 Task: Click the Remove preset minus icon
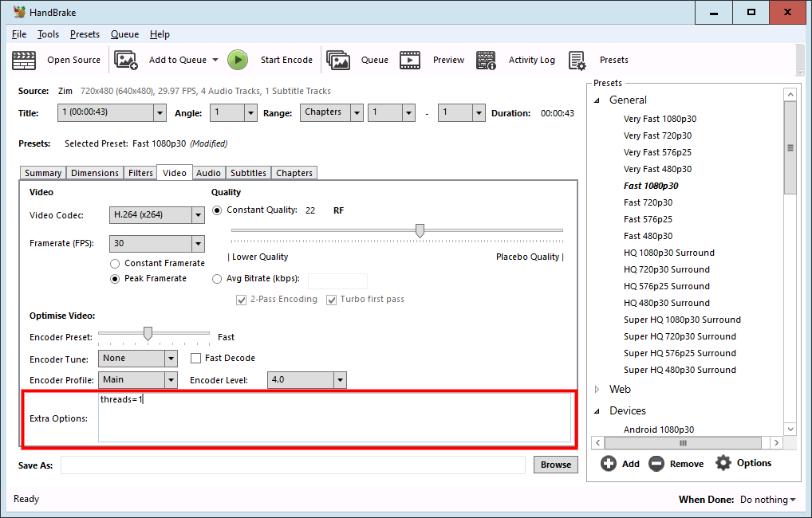(656, 463)
